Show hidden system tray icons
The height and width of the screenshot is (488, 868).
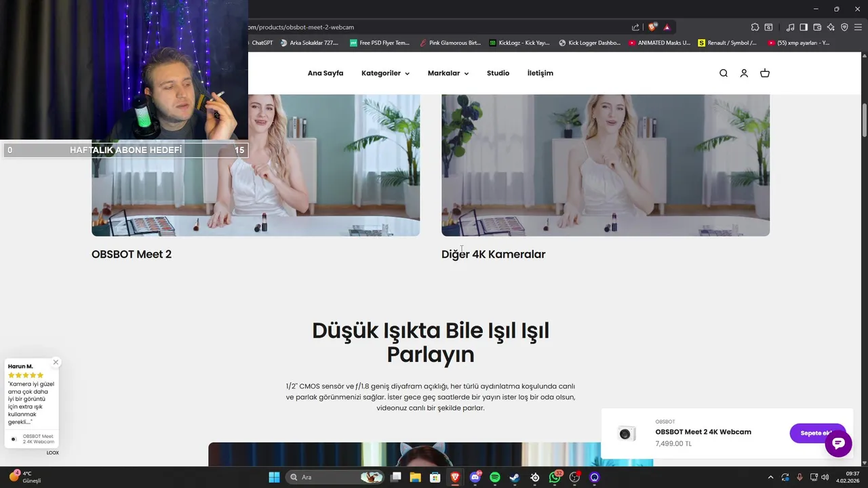click(x=770, y=477)
